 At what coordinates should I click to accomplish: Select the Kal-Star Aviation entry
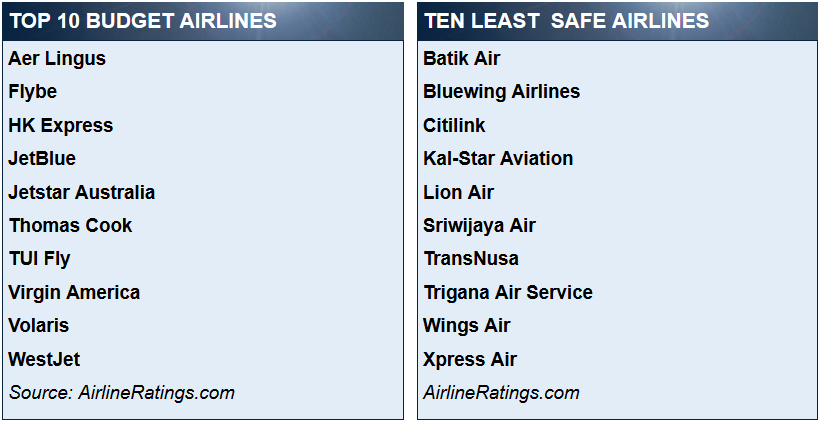pos(498,159)
